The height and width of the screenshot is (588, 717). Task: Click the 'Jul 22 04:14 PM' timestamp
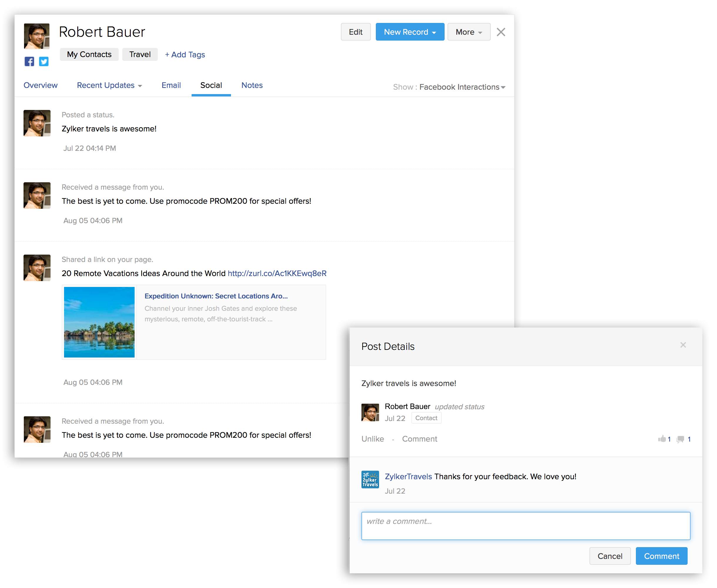pyautogui.click(x=89, y=148)
